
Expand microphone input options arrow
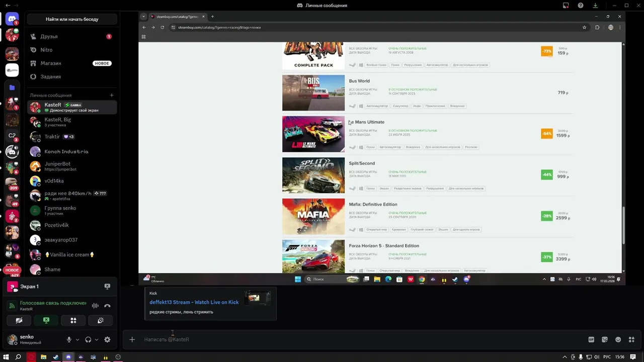pyautogui.click(x=77, y=340)
